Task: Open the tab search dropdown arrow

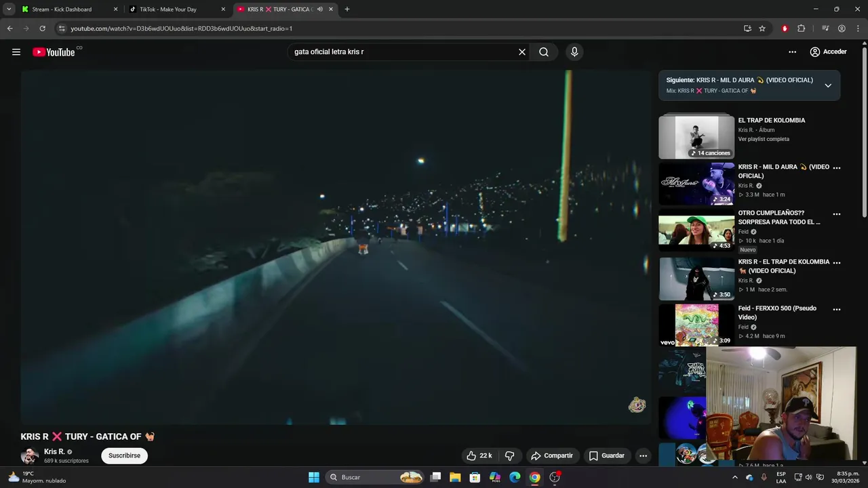Action: [x=9, y=9]
